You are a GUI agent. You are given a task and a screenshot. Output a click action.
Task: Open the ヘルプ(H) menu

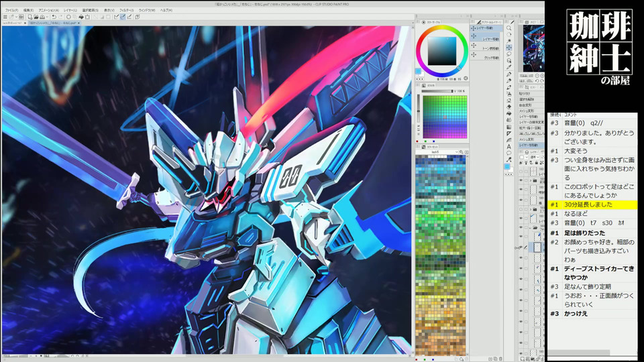point(166,10)
